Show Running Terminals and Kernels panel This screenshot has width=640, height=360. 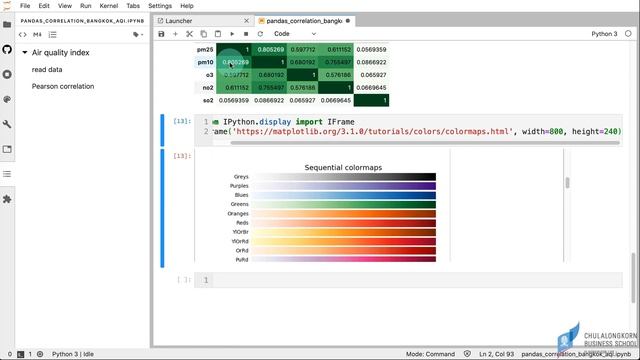(7, 74)
